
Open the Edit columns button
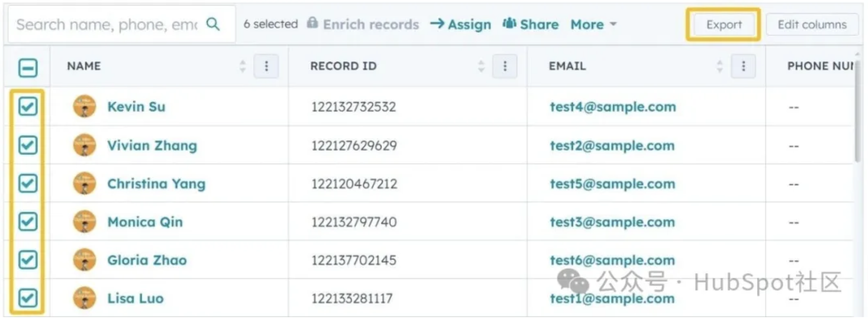(812, 24)
